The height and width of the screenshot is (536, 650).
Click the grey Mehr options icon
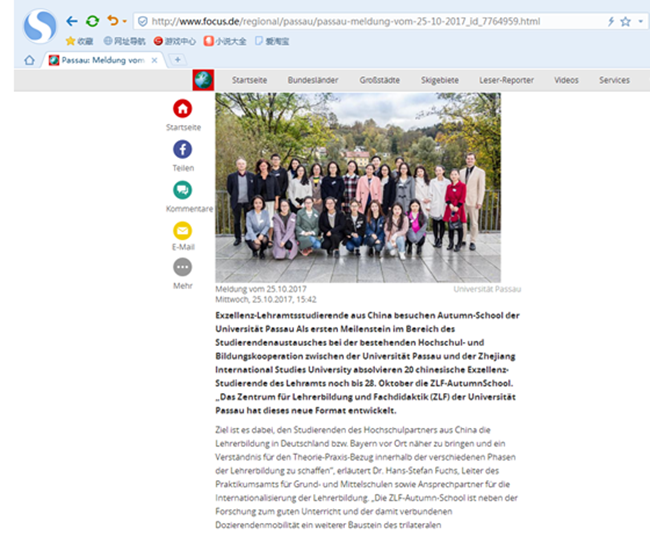click(182, 267)
